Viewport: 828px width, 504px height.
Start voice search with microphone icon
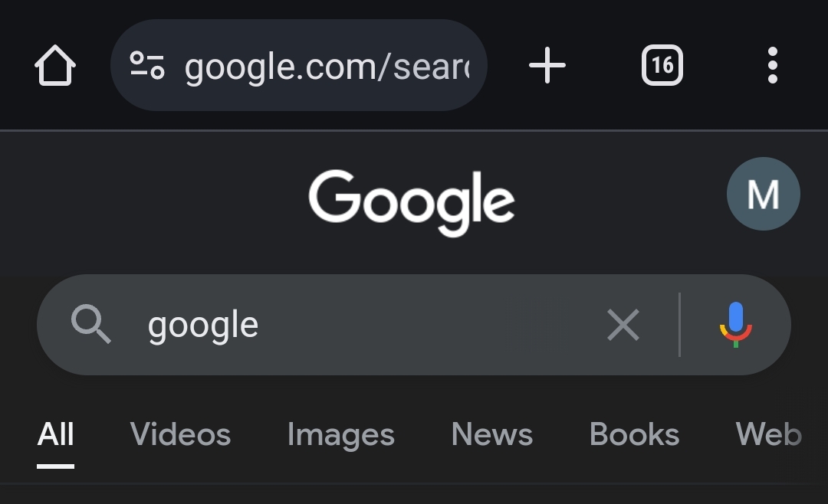735,325
